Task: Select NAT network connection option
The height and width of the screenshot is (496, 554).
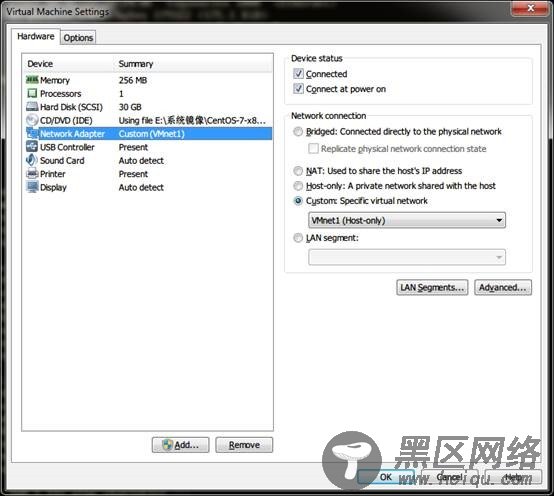Action: click(x=298, y=171)
